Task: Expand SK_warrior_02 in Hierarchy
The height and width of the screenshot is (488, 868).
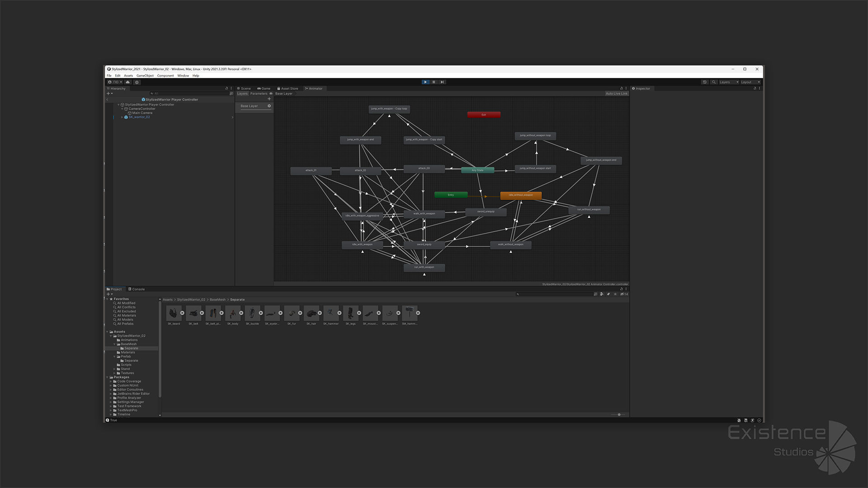Action: point(122,117)
